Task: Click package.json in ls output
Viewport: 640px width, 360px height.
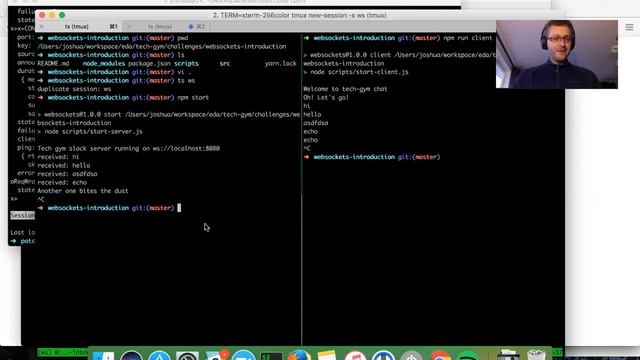Action: (x=149, y=64)
